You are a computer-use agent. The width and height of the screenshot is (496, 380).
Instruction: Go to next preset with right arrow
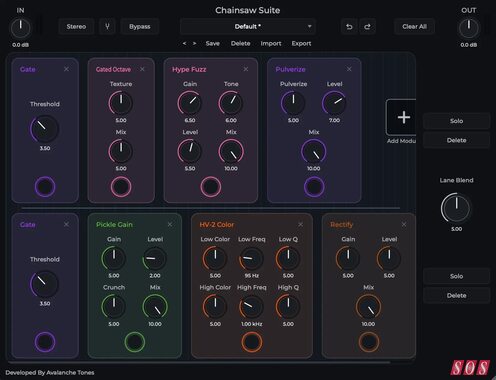click(194, 43)
